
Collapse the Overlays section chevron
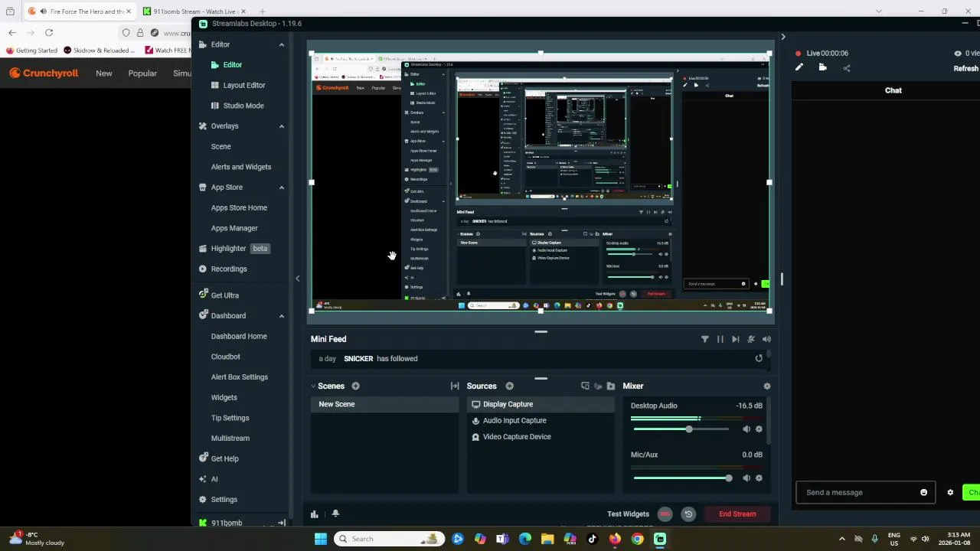[x=281, y=126]
